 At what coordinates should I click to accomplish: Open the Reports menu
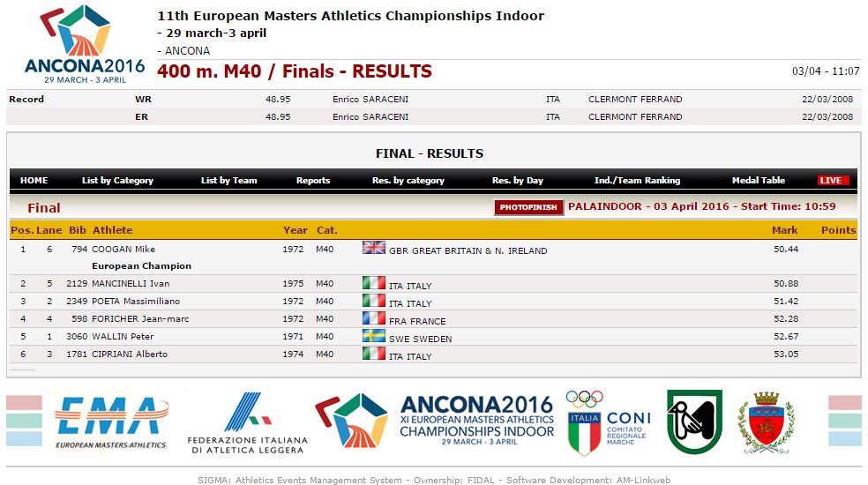coord(313,181)
